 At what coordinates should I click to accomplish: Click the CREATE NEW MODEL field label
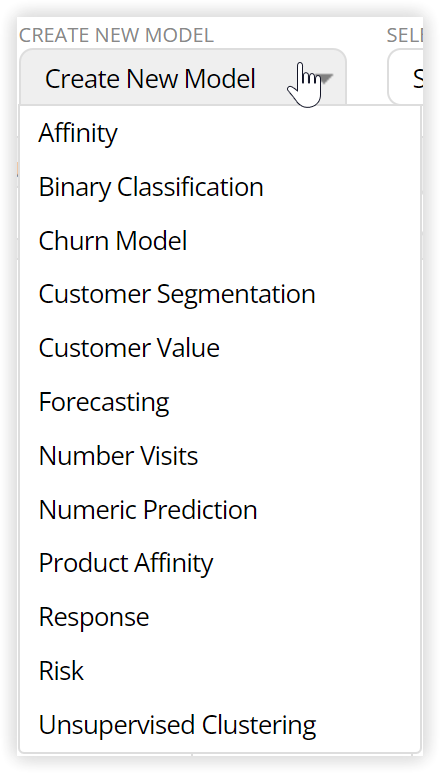point(116,35)
